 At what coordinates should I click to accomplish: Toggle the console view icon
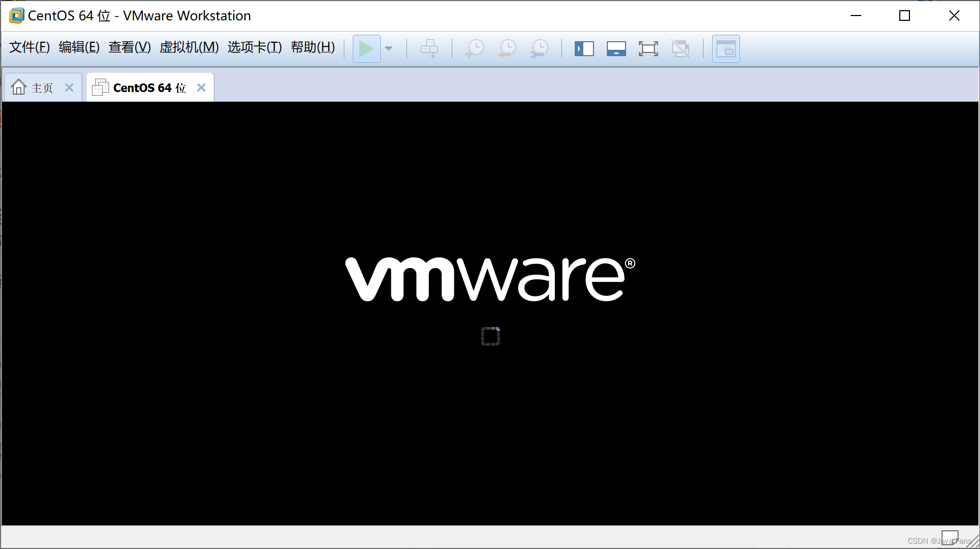(726, 49)
